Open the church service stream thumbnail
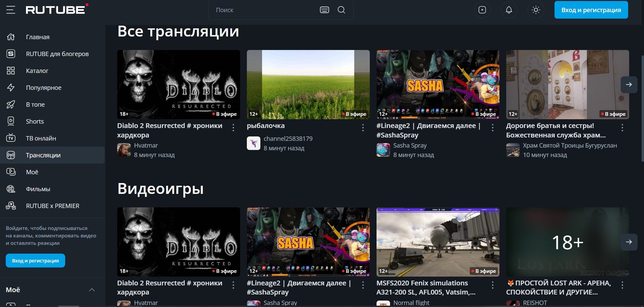The width and height of the screenshot is (644, 307). (x=568, y=84)
